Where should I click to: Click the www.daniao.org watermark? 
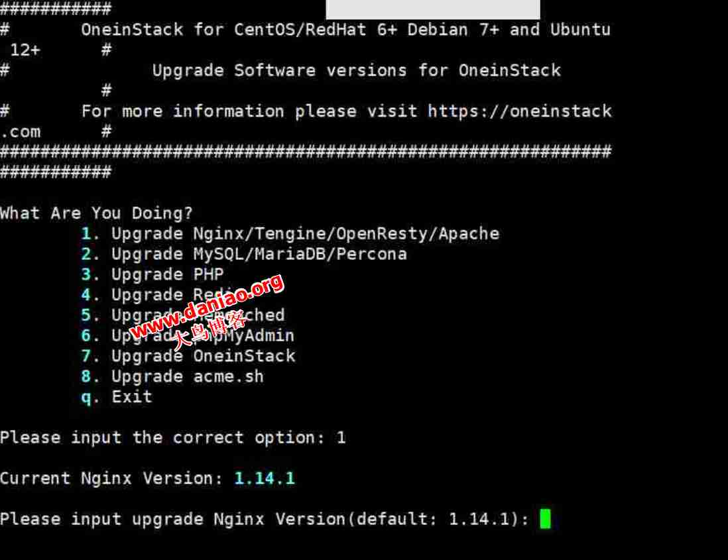pos(207,306)
